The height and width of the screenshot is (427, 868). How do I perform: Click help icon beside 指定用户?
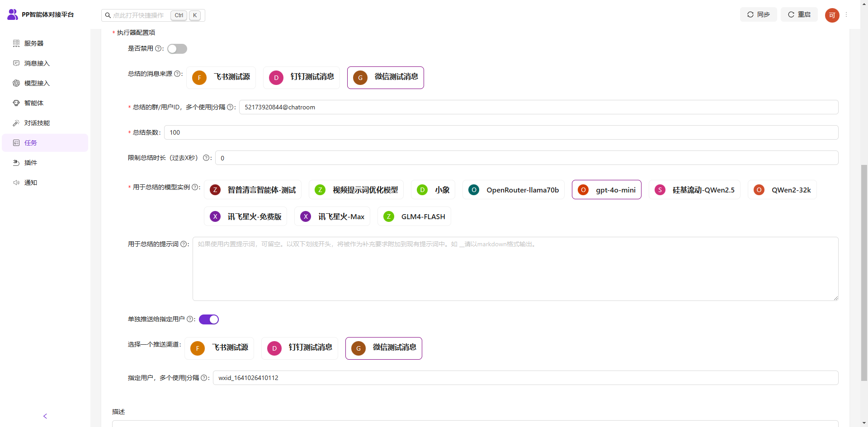pyautogui.click(x=204, y=378)
